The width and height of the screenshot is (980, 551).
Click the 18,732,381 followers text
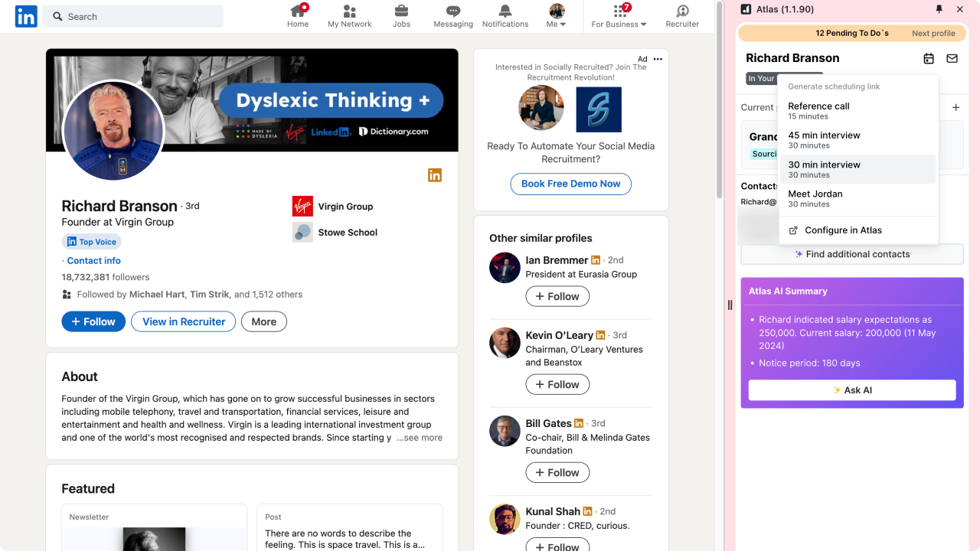coord(106,277)
